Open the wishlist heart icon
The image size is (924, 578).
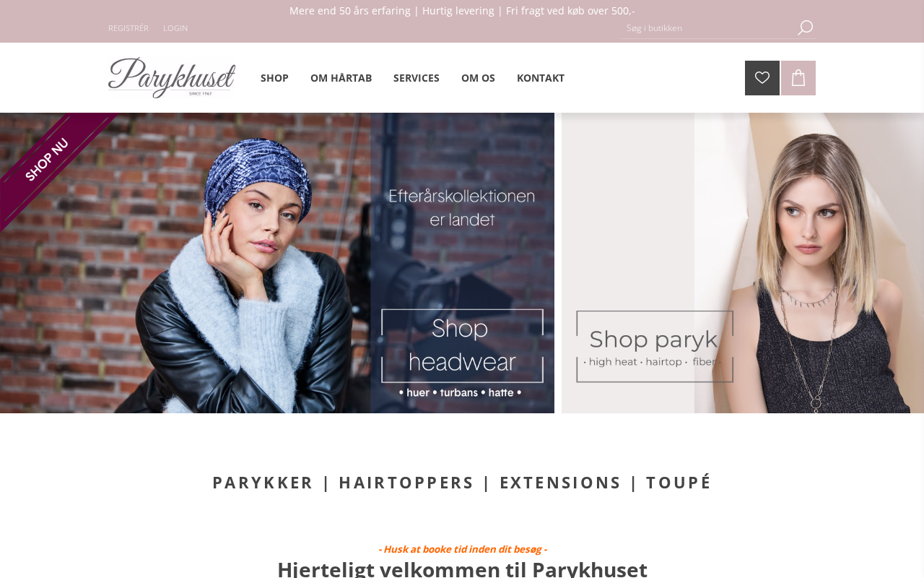coord(762,78)
